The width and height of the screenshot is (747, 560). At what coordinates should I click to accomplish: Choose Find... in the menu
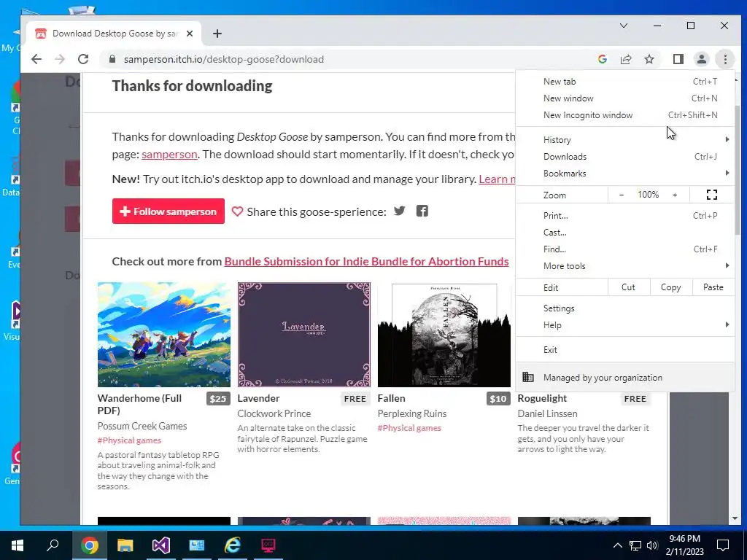click(x=625, y=249)
